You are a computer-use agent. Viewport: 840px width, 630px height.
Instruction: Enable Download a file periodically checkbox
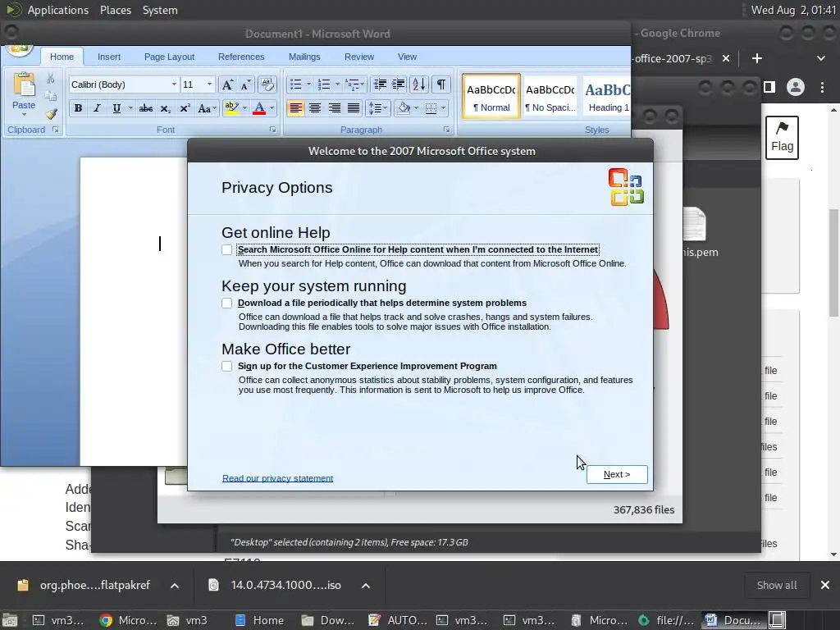pyautogui.click(x=227, y=304)
